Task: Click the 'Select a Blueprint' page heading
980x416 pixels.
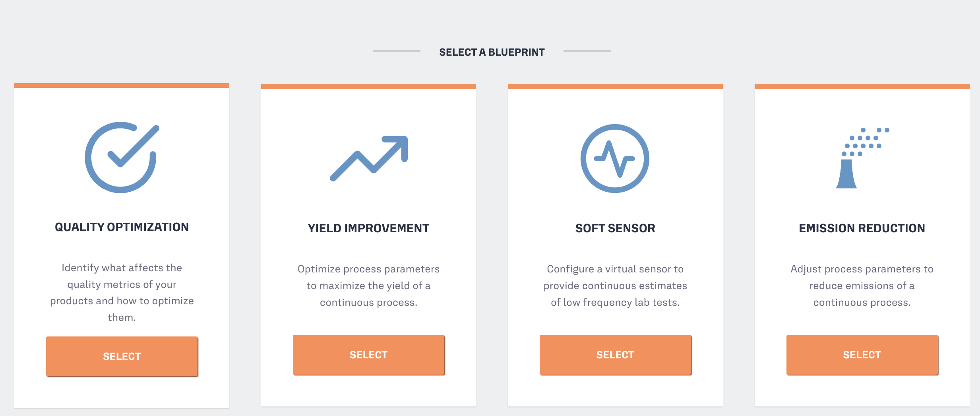Action: coord(492,52)
